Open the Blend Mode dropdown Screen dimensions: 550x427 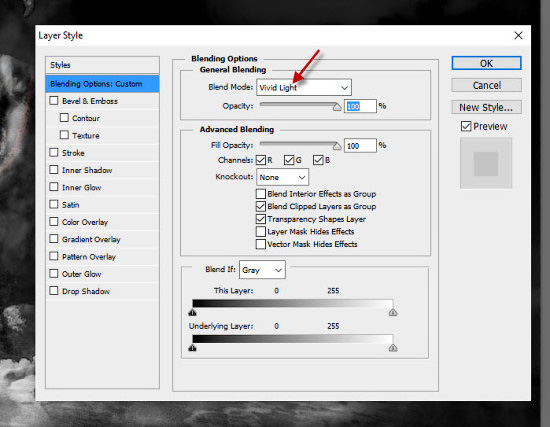pos(304,87)
